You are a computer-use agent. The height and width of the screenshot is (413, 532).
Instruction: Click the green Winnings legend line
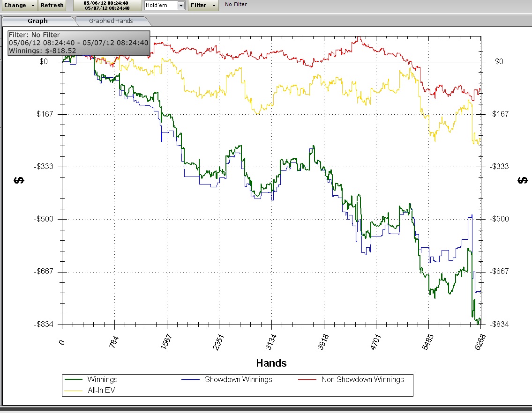click(x=75, y=380)
